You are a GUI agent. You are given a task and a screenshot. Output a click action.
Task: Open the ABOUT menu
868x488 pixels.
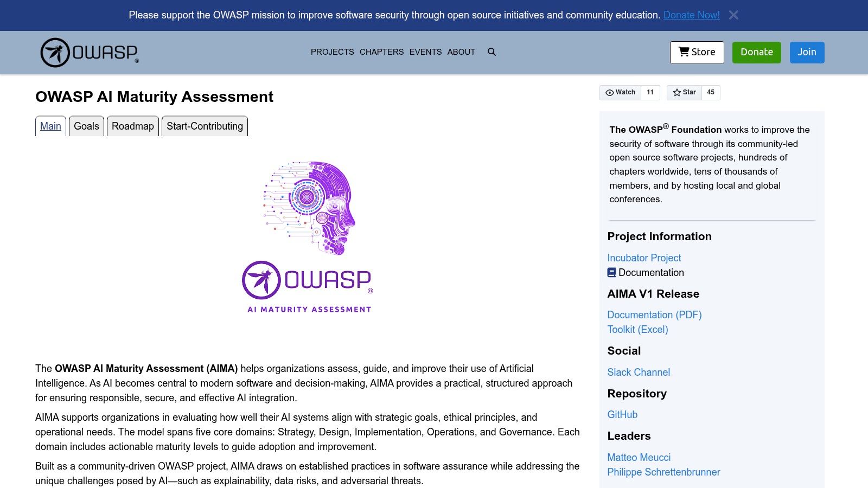click(x=461, y=52)
